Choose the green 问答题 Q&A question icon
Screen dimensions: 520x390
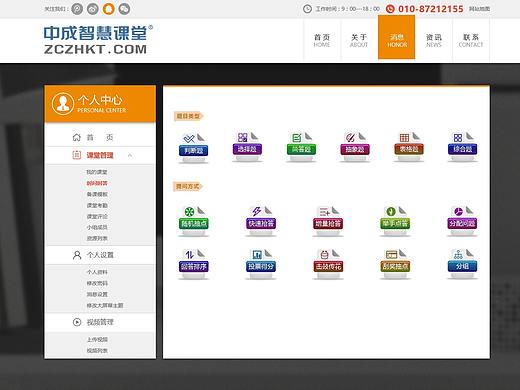pos(301,147)
